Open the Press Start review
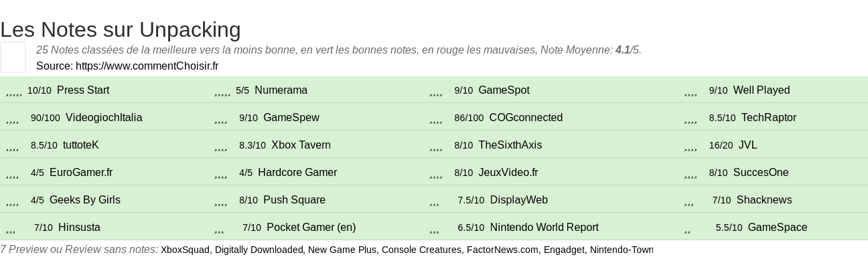 (x=83, y=90)
